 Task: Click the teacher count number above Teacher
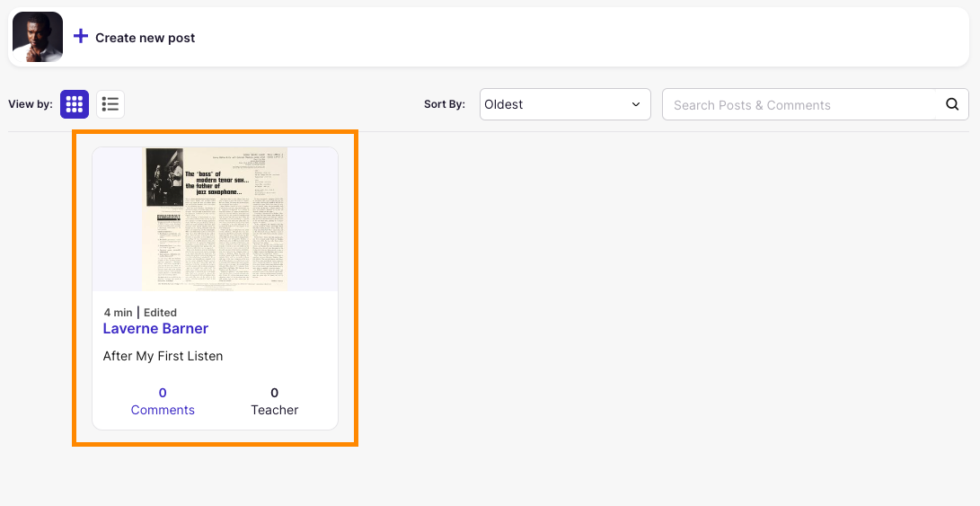click(x=274, y=393)
